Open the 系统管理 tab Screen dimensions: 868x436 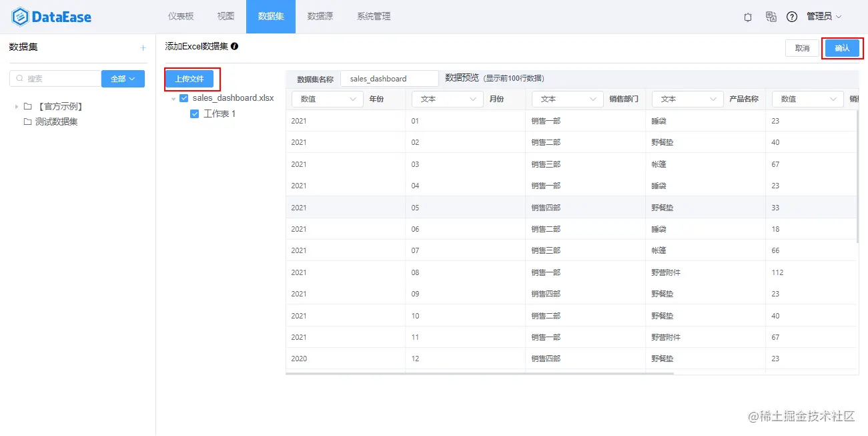374,17
